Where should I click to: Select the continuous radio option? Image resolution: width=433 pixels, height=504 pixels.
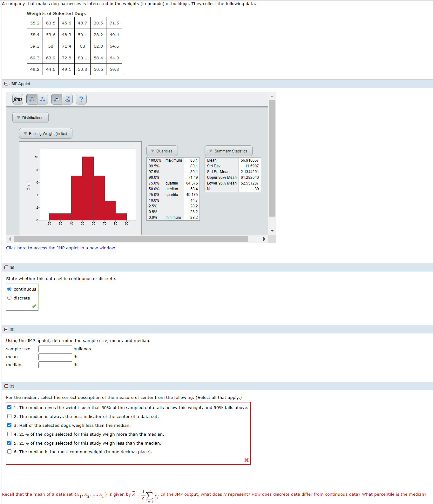(x=10, y=289)
